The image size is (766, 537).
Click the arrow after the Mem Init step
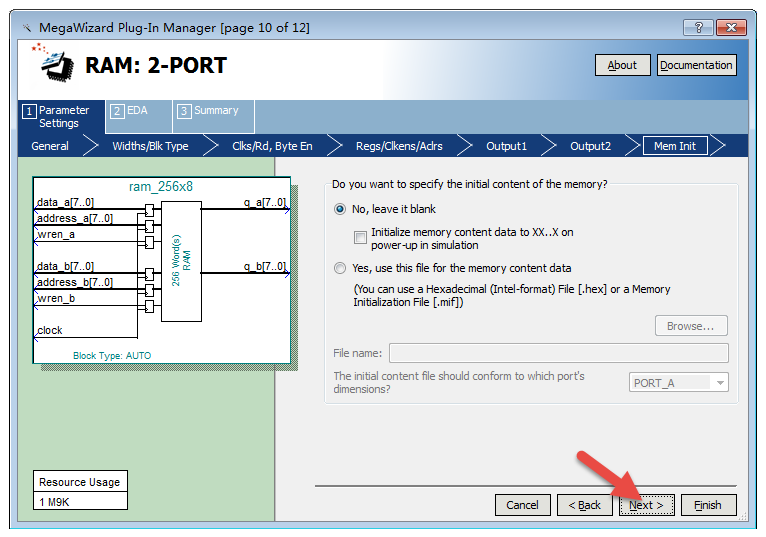point(718,146)
